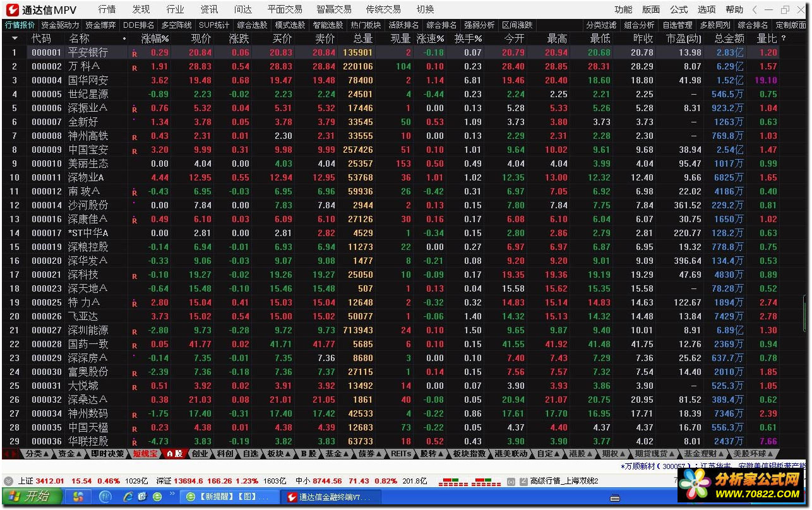Click the round blue-bordered taskbar icon
Screen dimensions: 812x510
pos(104,496)
